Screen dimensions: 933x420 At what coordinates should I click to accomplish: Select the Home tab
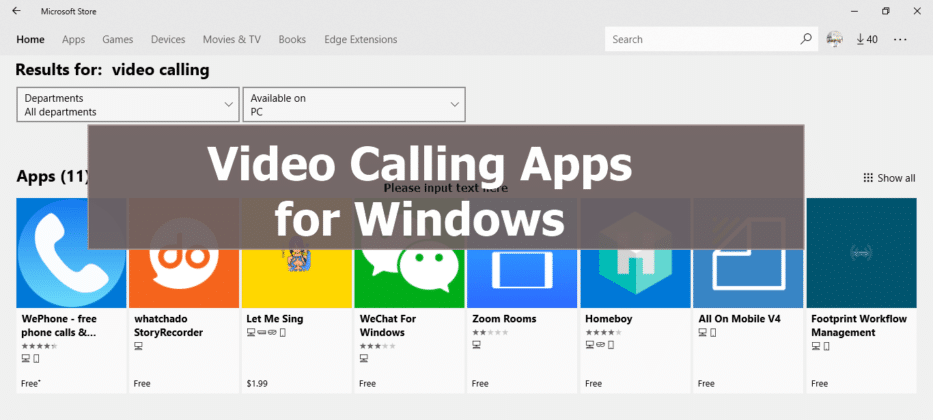click(x=30, y=39)
